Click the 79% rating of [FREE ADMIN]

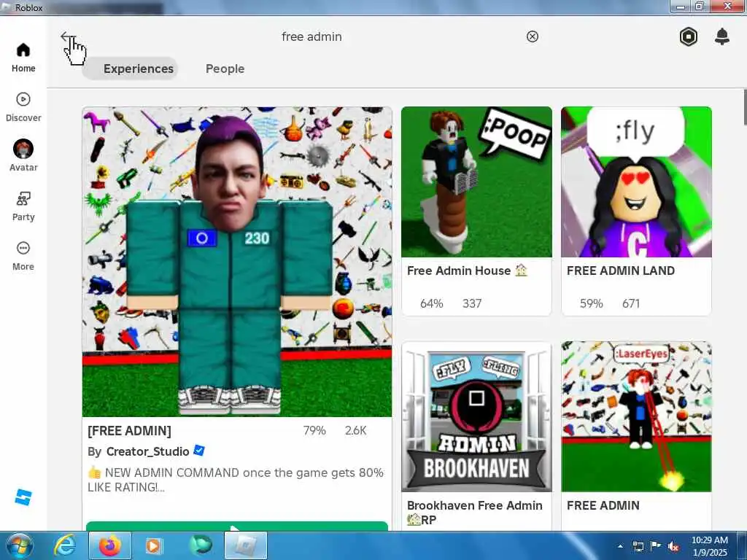click(314, 430)
